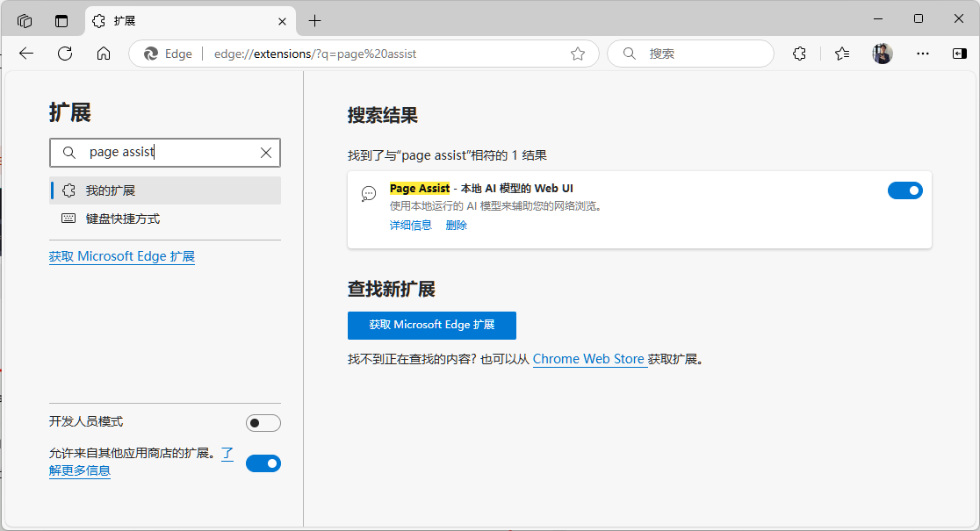Open the extensions puzzle icon in toolbar
Viewport: 980px width, 531px height.
pyautogui.click(x=799, y=54)
